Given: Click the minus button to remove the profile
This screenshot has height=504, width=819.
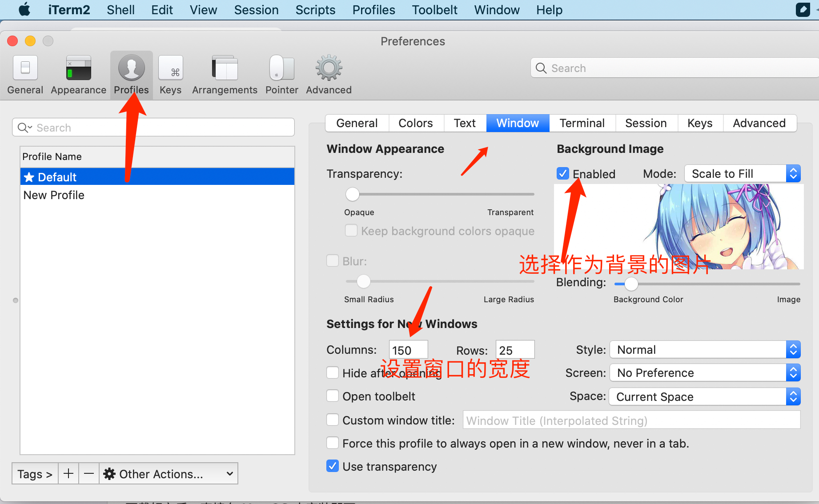Looking at the screenshot, I should pyautogui.click(x=89, y=474).
